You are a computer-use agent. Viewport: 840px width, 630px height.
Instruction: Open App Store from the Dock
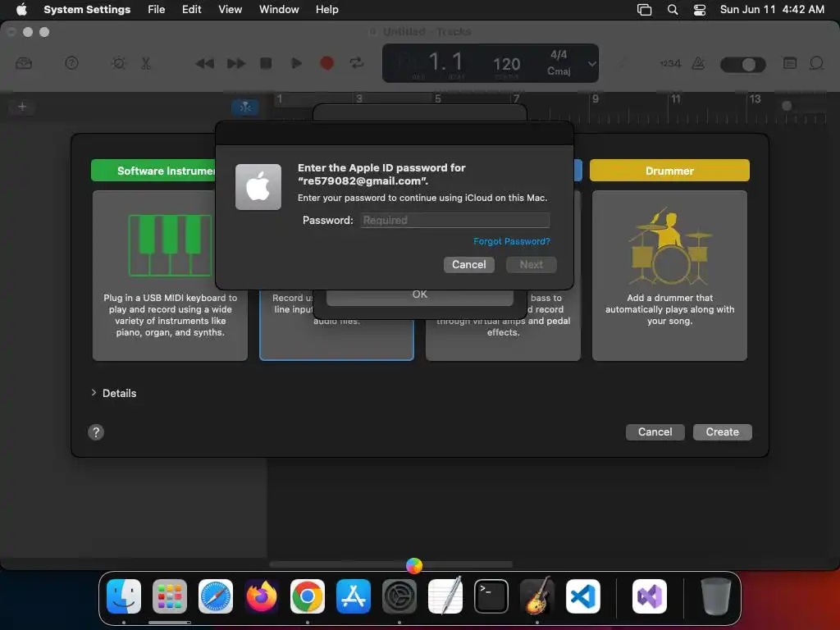[x=354, y=596]
